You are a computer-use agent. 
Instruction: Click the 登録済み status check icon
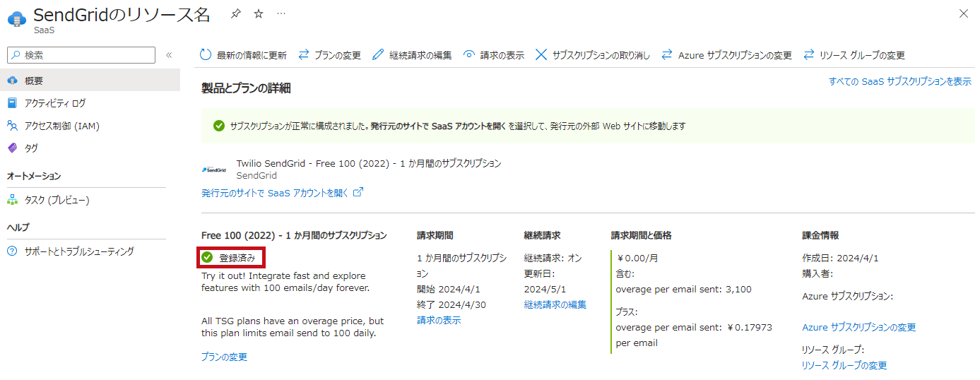pos(207,258)
